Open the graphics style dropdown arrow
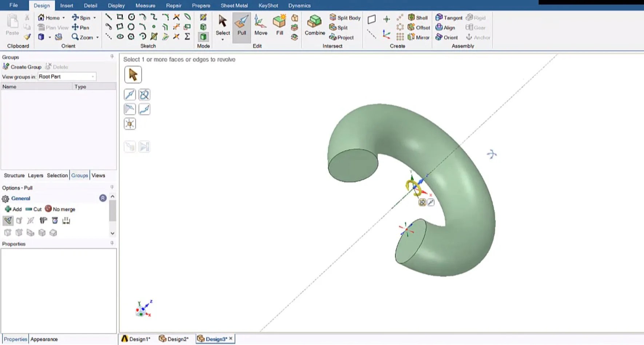The height and width of the screenshot is (345, 644). 50,37
